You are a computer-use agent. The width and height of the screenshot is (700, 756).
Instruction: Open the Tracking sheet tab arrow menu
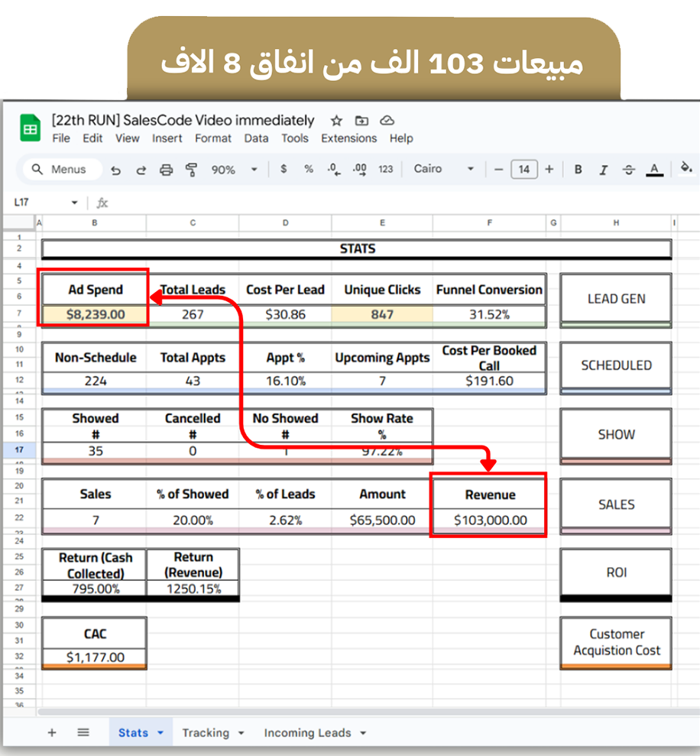point(241,733)
